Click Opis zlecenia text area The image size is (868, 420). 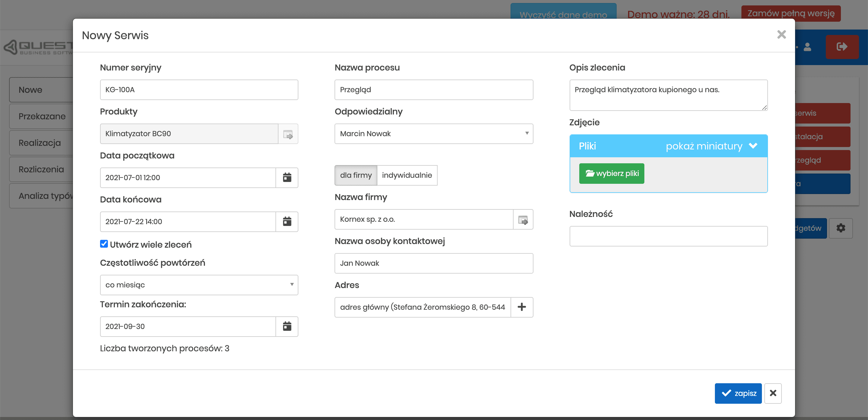click(668, 95)
